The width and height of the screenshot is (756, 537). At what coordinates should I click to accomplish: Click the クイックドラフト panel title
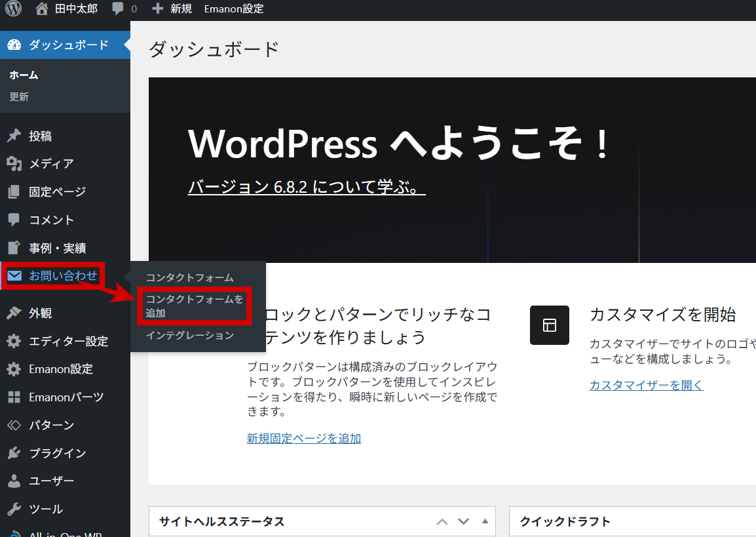pyautogui.click(x=565, y=521)
